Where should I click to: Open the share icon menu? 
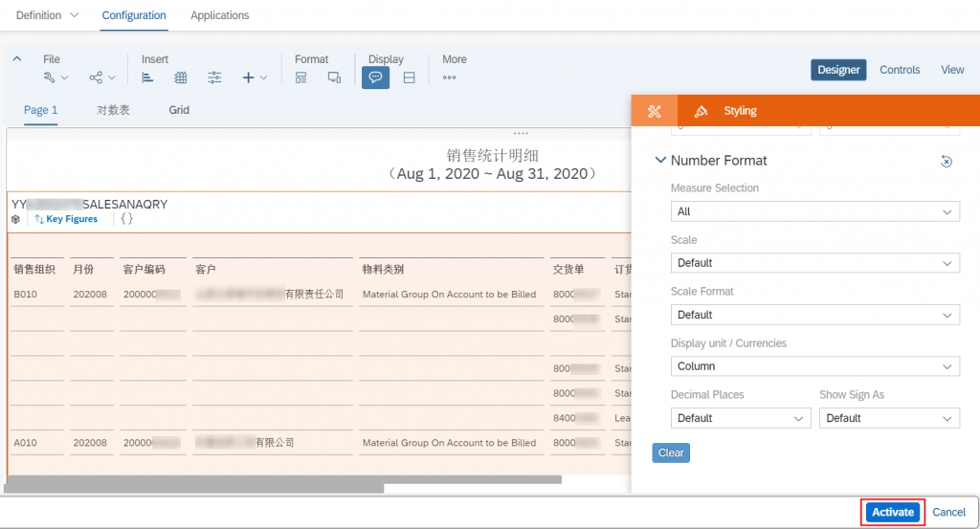point(96,77)
